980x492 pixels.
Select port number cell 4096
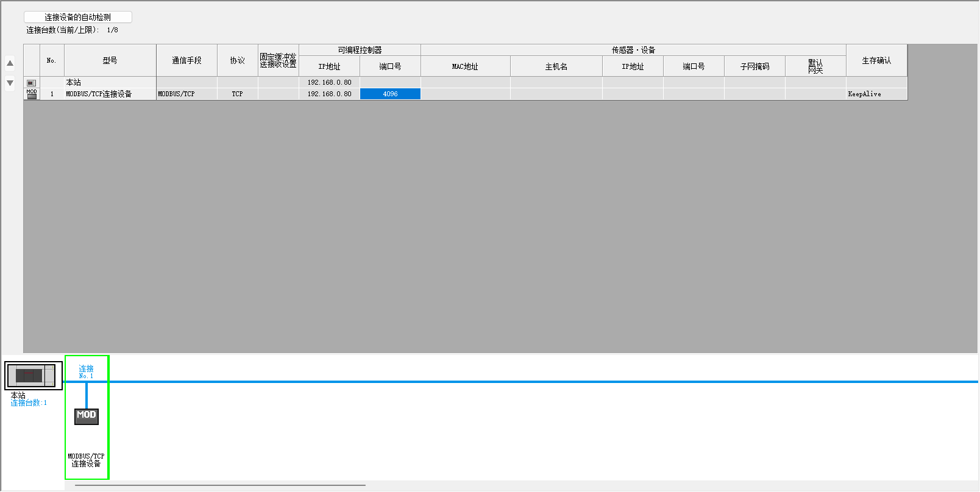[x=390, y=94]
